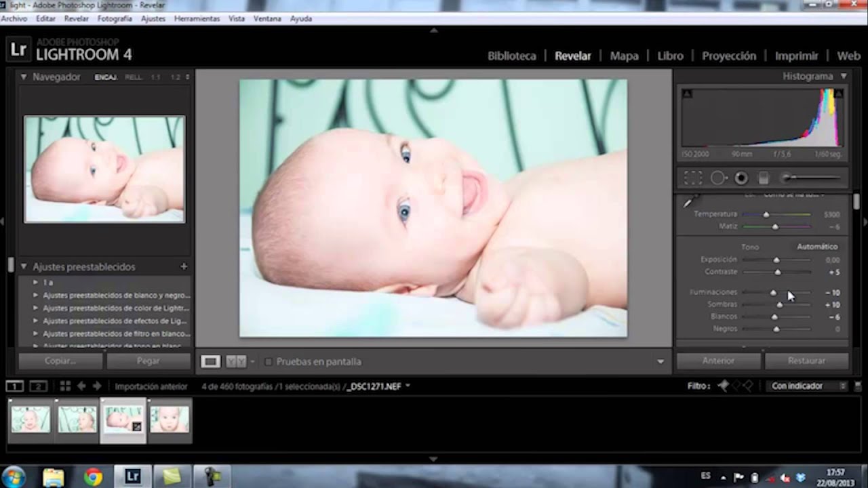
Task: Add new preset with plus icon
Action: (184, 266)
